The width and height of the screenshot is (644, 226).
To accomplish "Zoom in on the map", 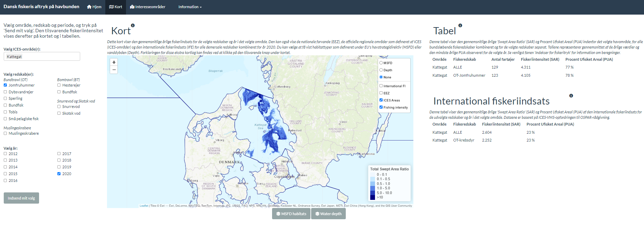I will tap(114, 62).
